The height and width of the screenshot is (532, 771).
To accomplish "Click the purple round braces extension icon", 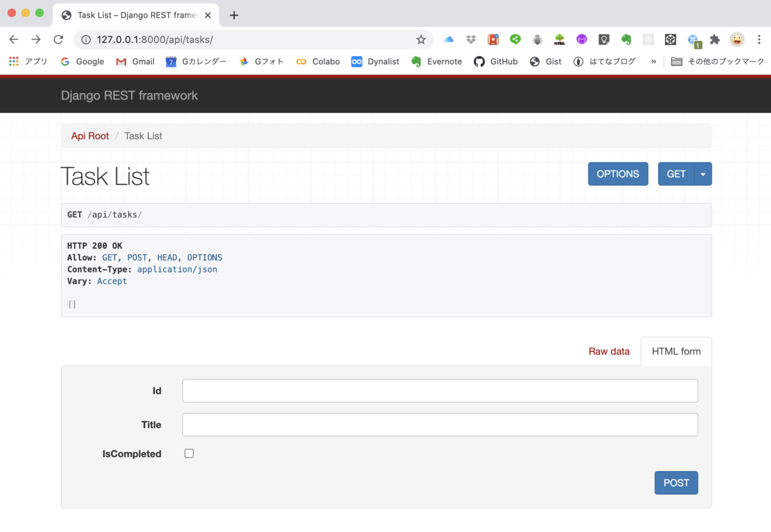I will point(581,39).
